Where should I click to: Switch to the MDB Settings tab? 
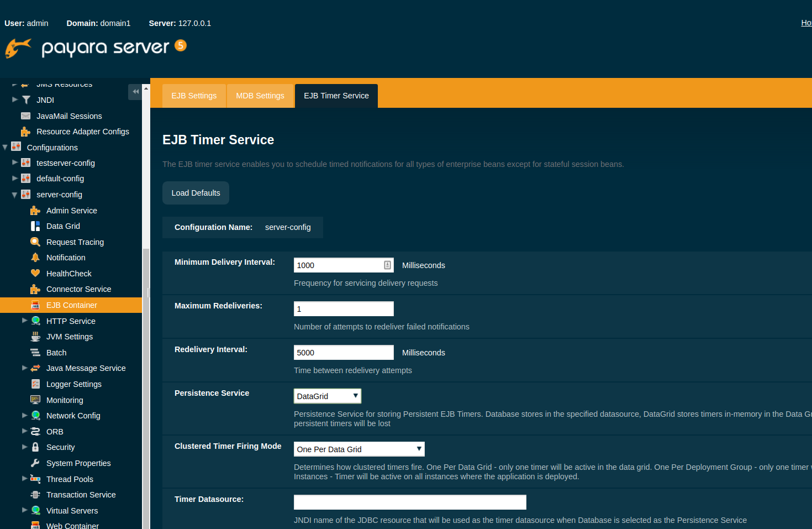tap(260, 96)
